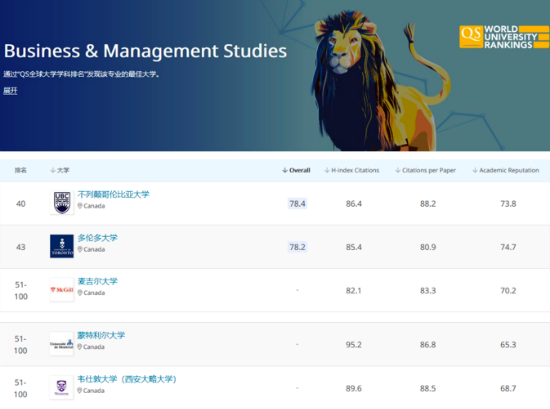Click H-index value 95.2
The image size is (550, 409).
[x=354, y=344]
